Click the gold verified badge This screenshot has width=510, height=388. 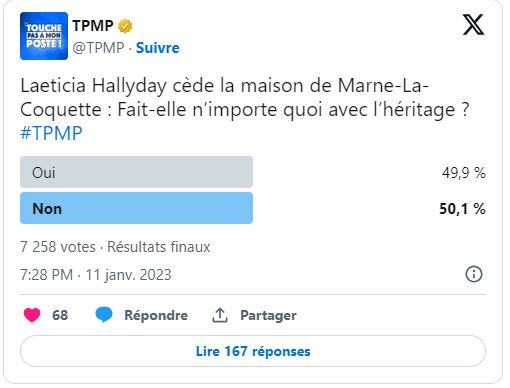coord(125,26)
